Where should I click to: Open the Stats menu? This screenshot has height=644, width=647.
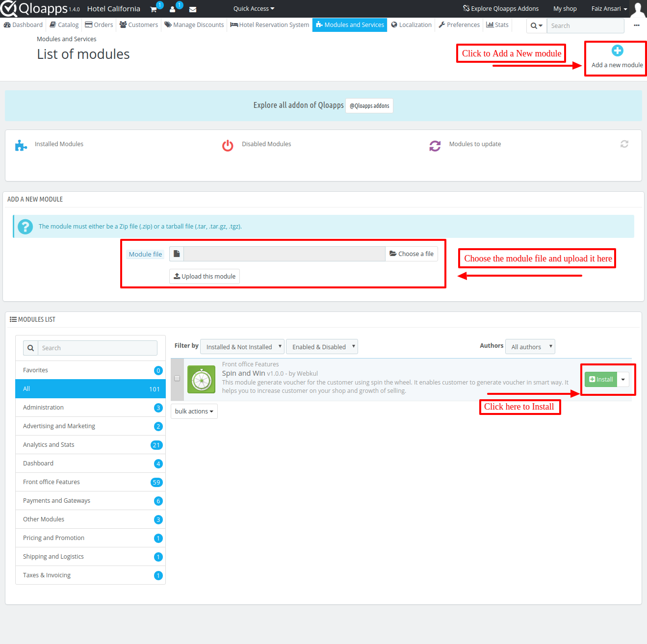pyautogui.click(x=497, y=25)
